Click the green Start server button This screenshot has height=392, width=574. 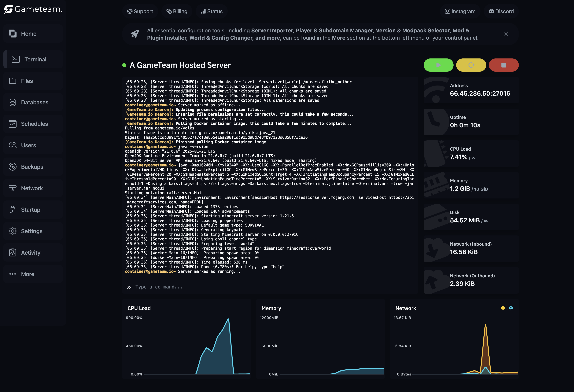(438, 65)
